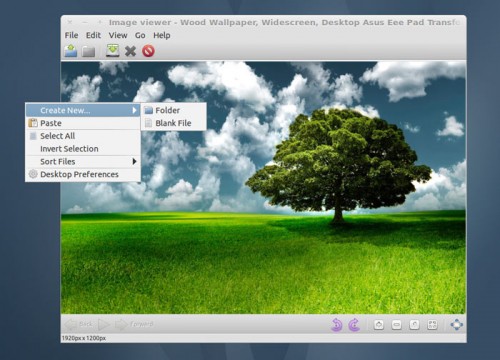
Task: Open the View menu
Action: (118, 35)
